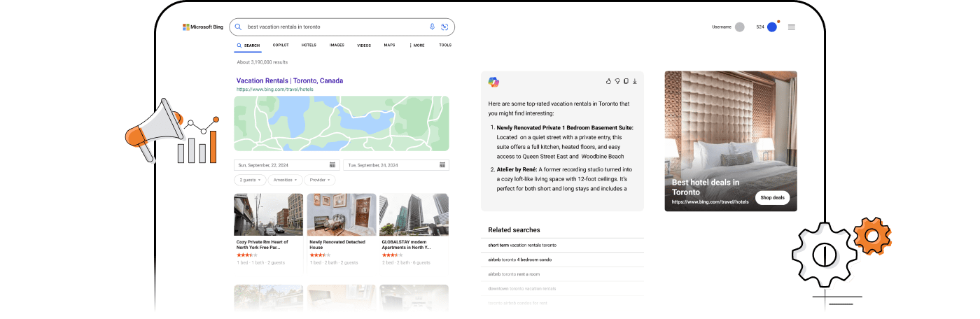Copy the Copilot answer with copy icon
980x319 pixels.
click(626, 81)
